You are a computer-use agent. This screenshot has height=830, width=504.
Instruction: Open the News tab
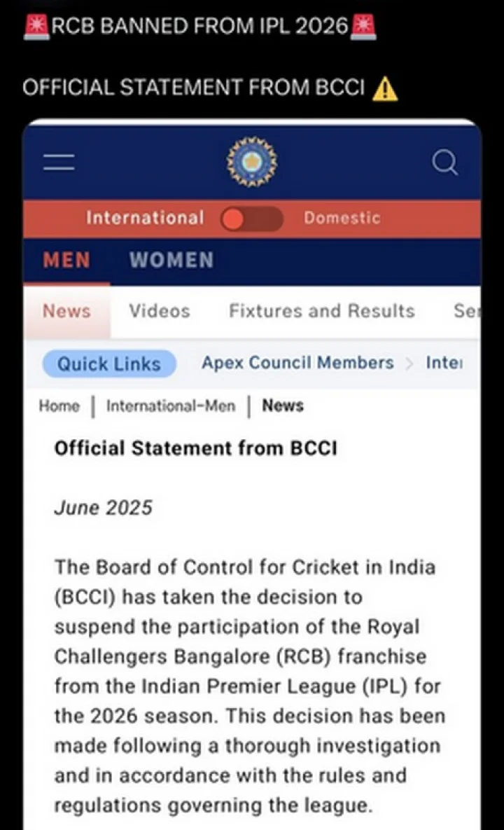click(x=66, y=311)
